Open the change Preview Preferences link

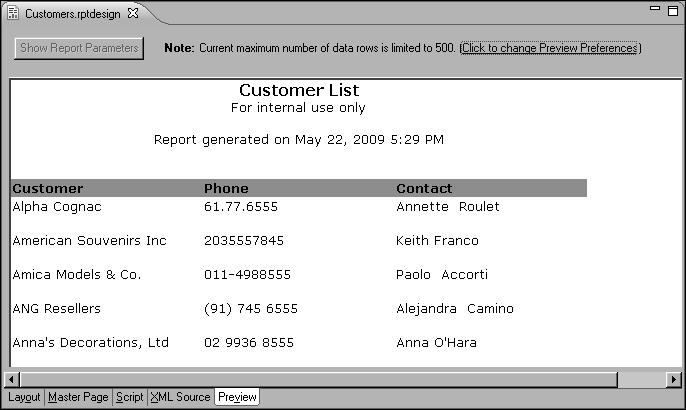(549, 48)
